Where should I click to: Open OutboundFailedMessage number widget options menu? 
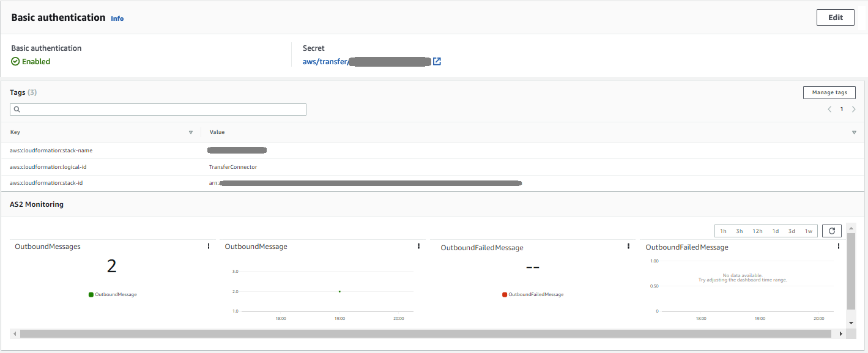pyautogui.click(x=628, y=246)
